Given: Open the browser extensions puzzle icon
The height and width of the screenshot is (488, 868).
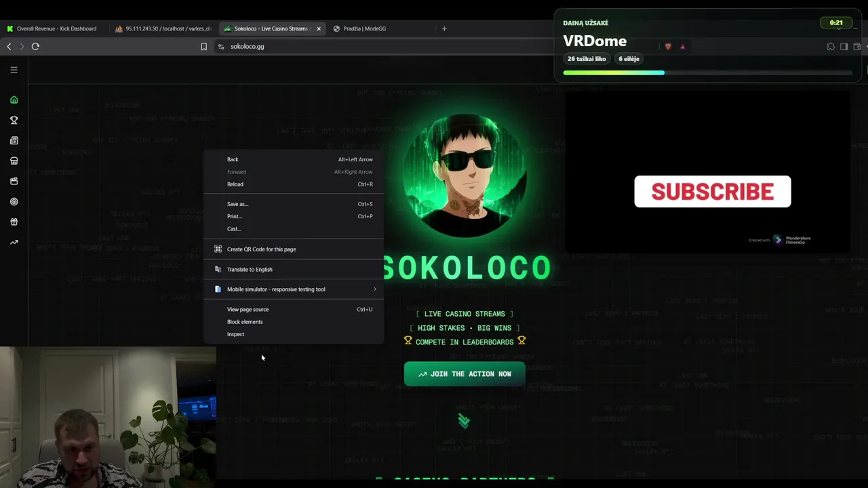Looking at the screenshot, I should pos(831,47).
